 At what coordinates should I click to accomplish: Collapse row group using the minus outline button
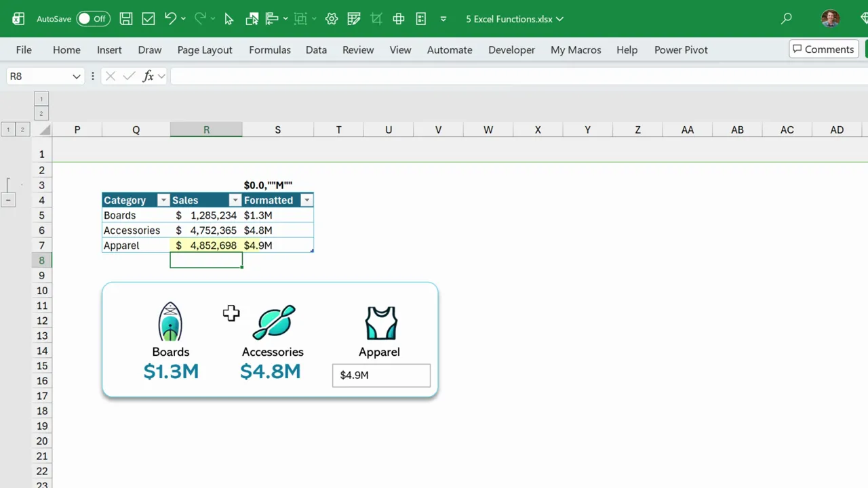(x=8, y=200)
